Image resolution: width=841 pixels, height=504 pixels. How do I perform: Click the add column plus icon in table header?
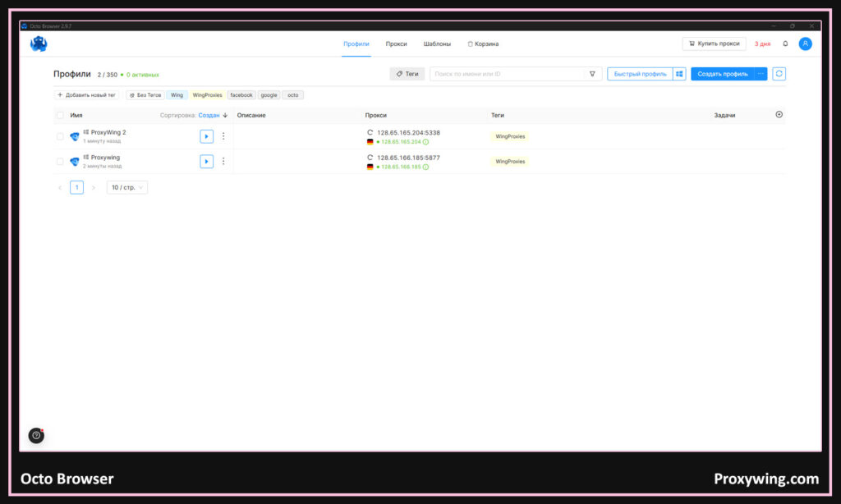pyautogui.click(x=779, y=115)
